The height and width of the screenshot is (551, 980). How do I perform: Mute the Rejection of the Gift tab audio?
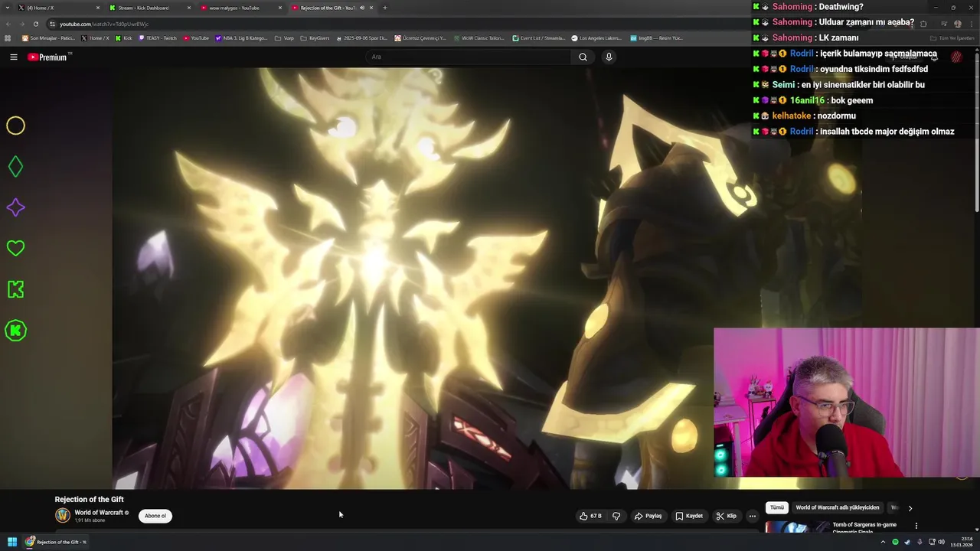362,8
